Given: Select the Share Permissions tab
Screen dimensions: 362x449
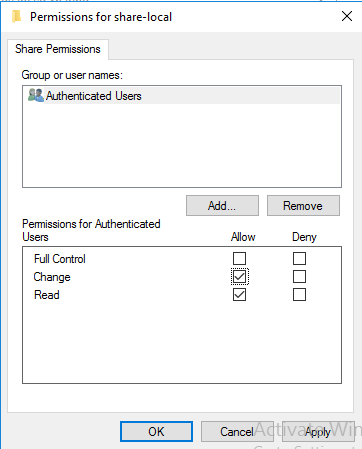Looking at the screenshot, I should (x=58, y=49).
